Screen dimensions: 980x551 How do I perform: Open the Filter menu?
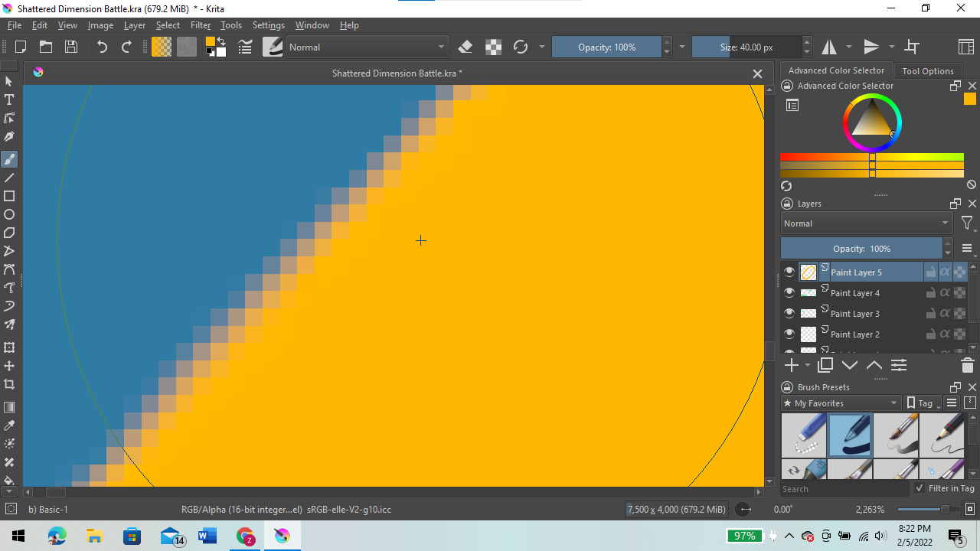pos(201,25)
